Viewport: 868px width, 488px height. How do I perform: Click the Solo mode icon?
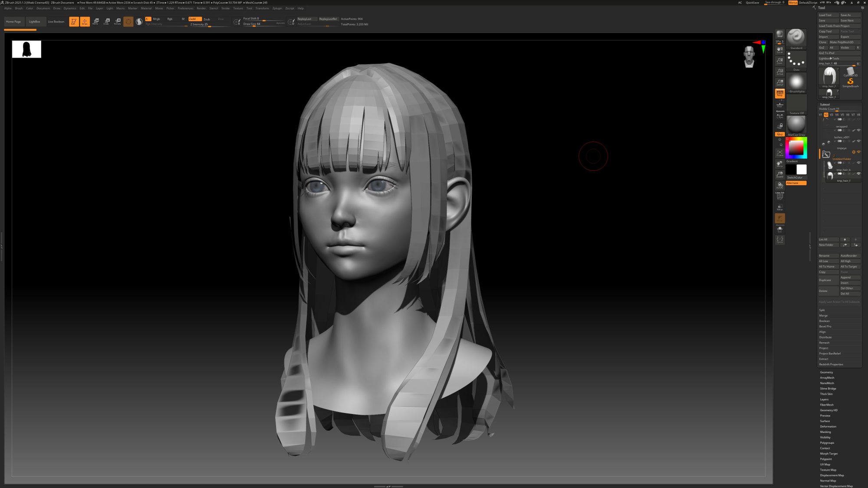click(x=779, y=229)
